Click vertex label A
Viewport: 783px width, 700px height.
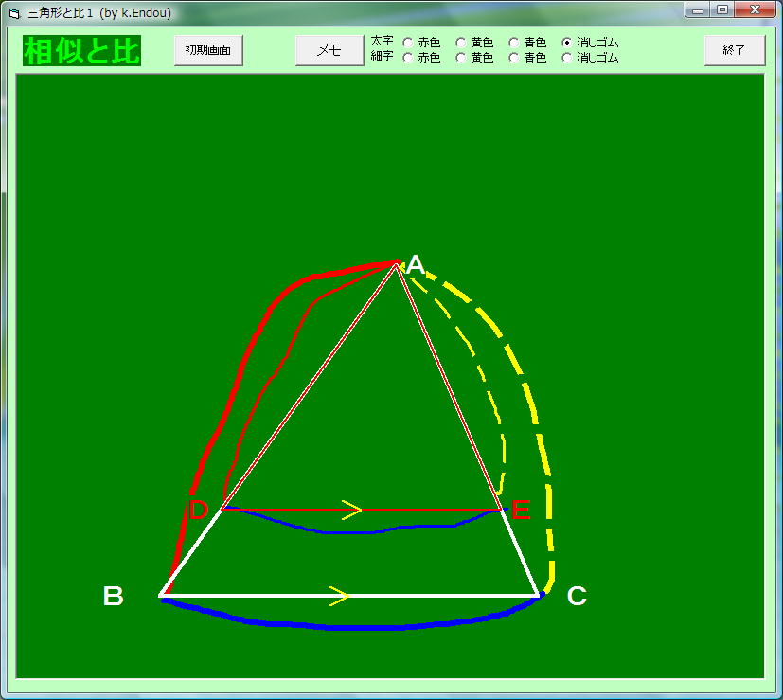(415, 265)
